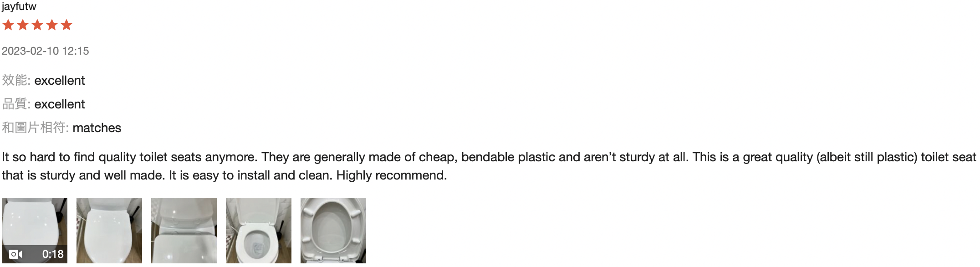This screenshot has height=267, width=980.
Task: Open the last photo showing seat underside
Action: click(x=333, y=231)
